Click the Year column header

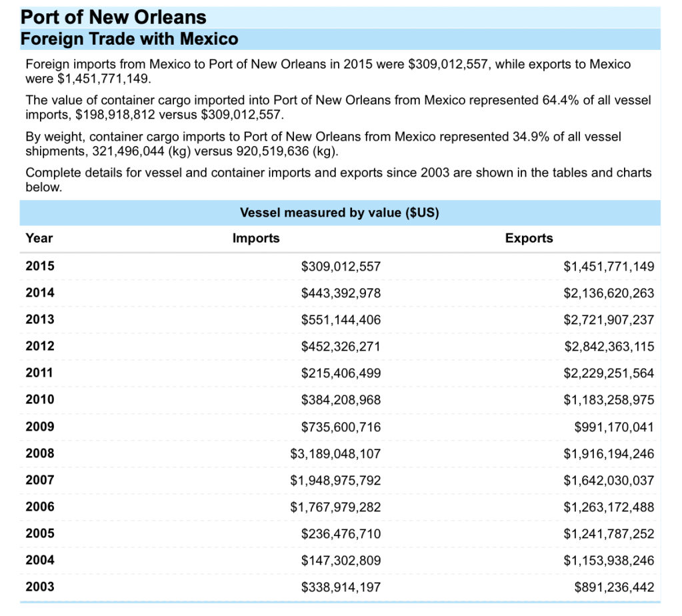[x=39, y=238]
